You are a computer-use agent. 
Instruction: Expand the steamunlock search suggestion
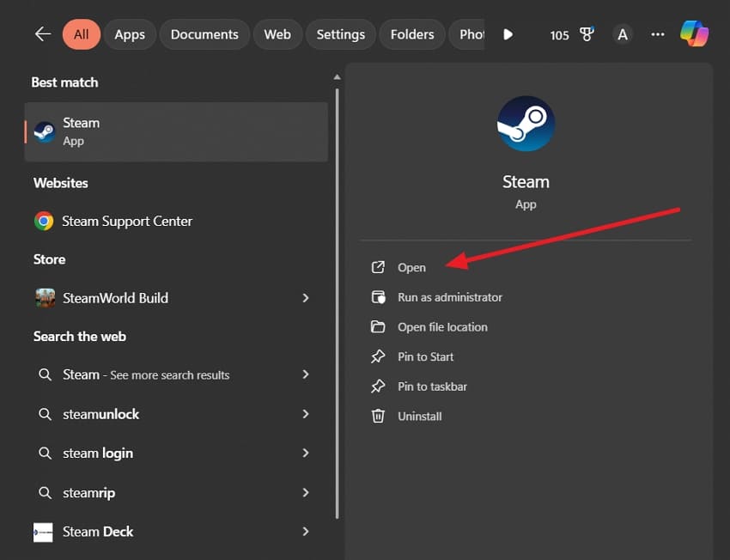click(102, 414)
